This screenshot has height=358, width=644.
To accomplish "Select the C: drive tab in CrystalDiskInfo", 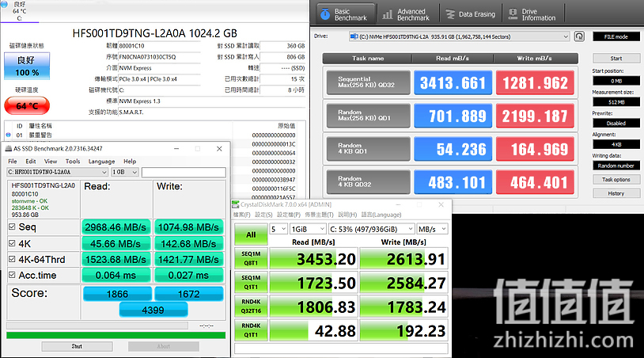I will point(19,11).
